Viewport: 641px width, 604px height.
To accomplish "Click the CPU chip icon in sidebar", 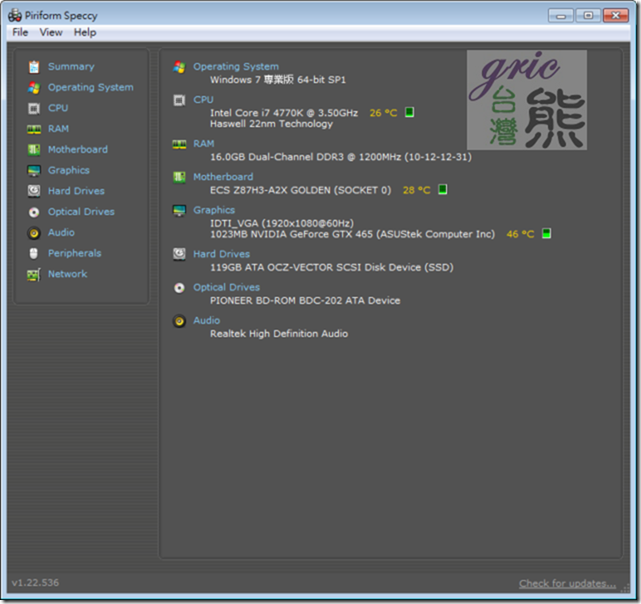I will (x=34, y=108).
